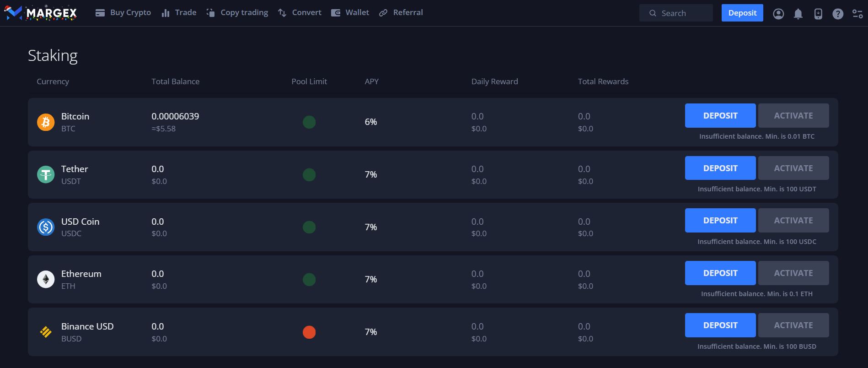Click the Total Rewards column header

pos(603,81)
